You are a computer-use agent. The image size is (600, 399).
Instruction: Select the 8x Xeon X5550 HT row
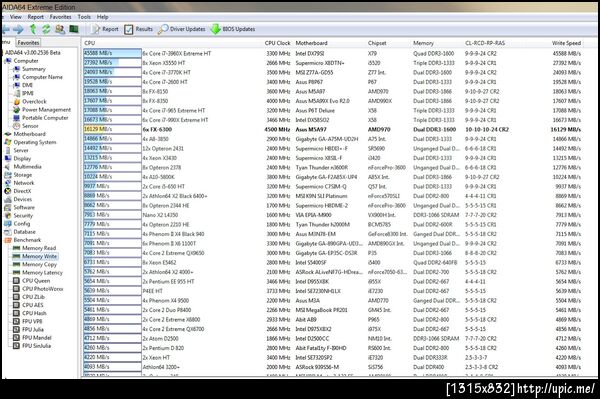point(332,63)
